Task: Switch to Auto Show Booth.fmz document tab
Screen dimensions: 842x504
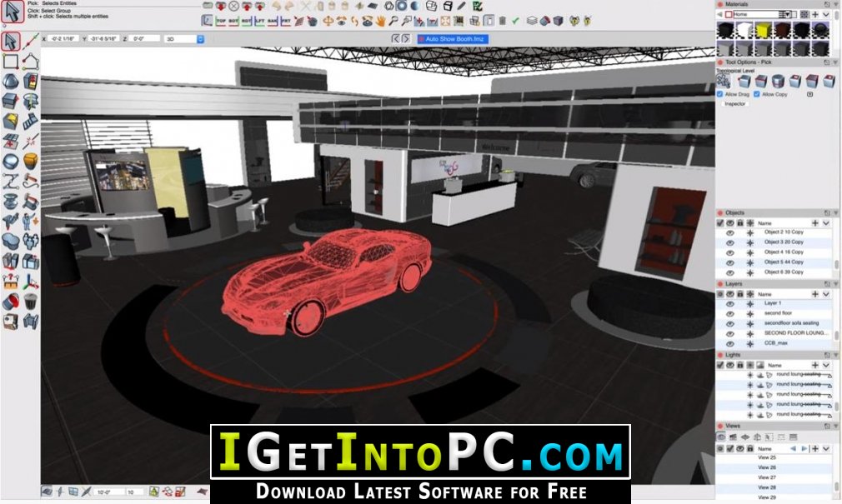Action: [453, 38]
